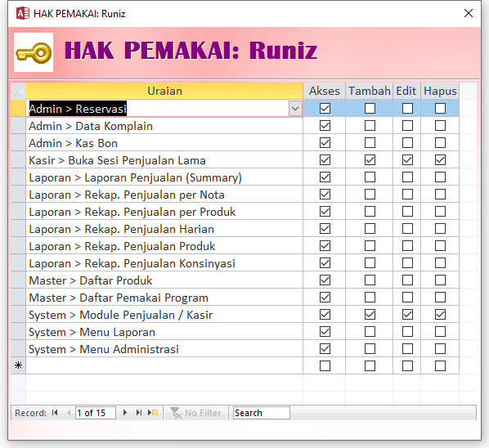489x448 pixels.
Task: Go to first record navigation arrow
Action: (x=55, y=413)
